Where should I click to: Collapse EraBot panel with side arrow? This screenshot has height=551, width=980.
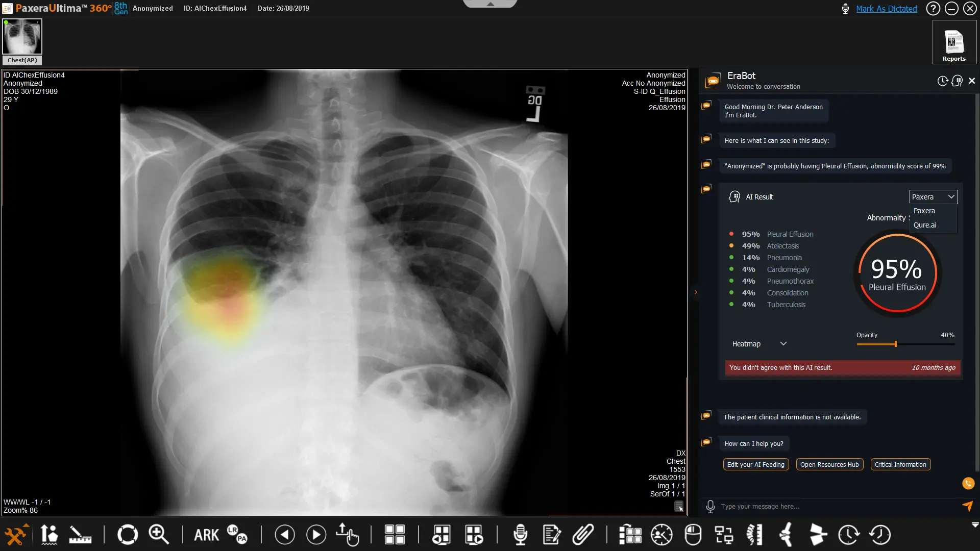point(695,292)
